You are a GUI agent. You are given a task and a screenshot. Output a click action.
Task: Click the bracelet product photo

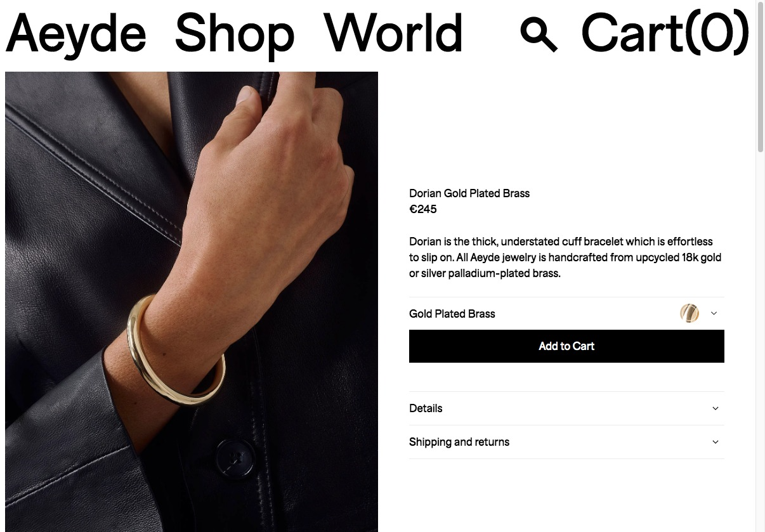pos(192,302)
